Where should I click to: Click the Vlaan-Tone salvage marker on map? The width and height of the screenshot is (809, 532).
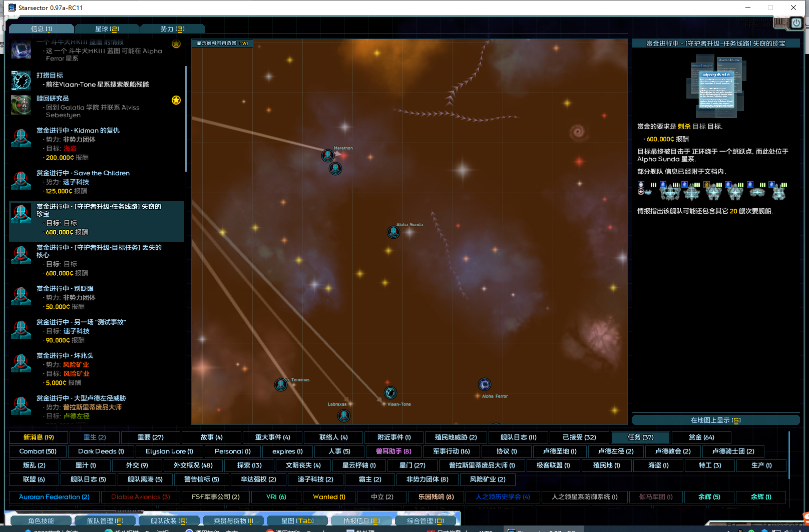pyautogui.click(x=390, y=393)
